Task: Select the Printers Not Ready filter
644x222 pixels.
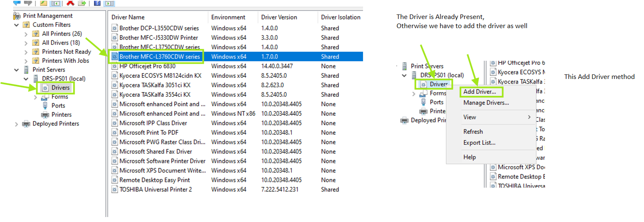Action: (x=66, y=52)
